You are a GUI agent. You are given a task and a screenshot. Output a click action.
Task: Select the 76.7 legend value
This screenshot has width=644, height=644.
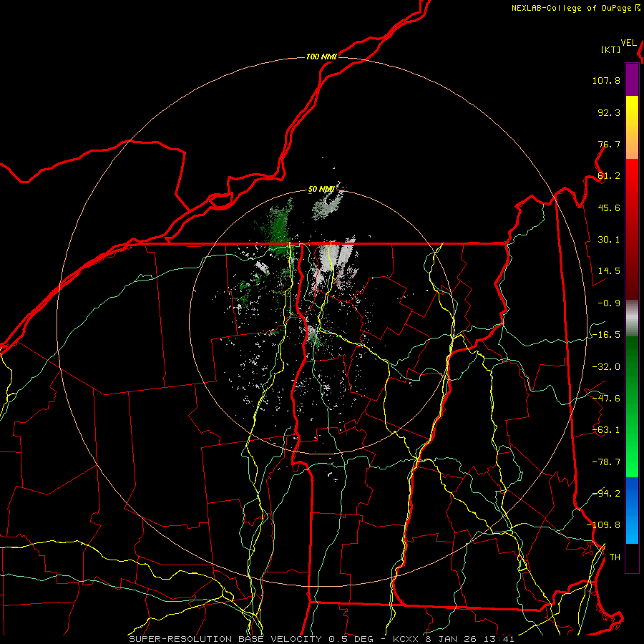609,144
